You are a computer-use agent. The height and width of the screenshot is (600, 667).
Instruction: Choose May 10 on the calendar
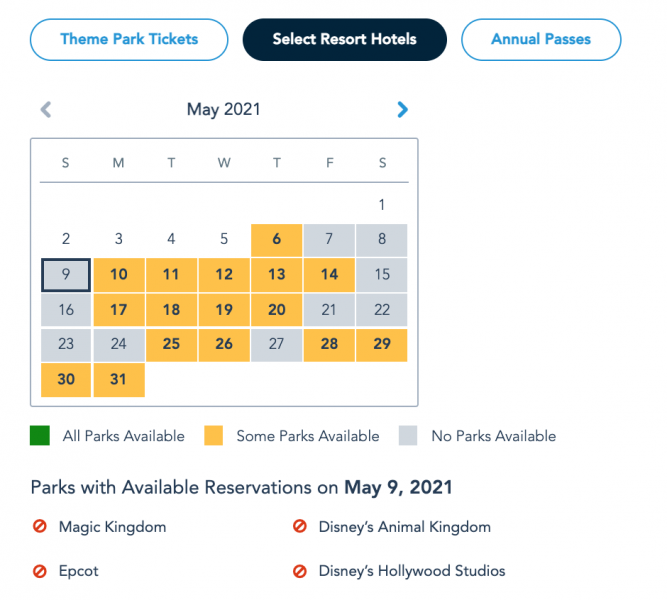119,275
